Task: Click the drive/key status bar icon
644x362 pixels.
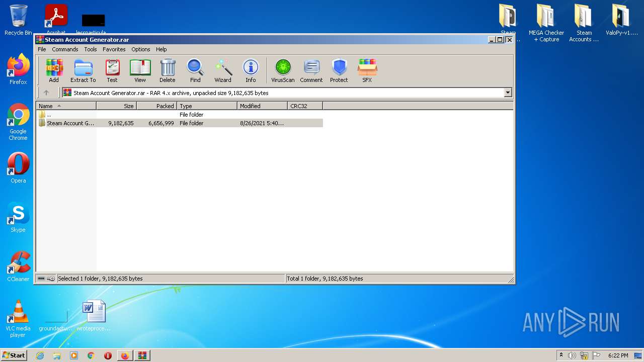Action: coord(46,279)
